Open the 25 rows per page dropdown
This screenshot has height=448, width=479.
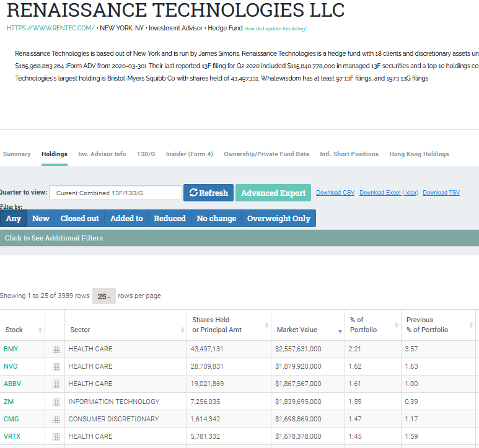(x=104, y=296)
